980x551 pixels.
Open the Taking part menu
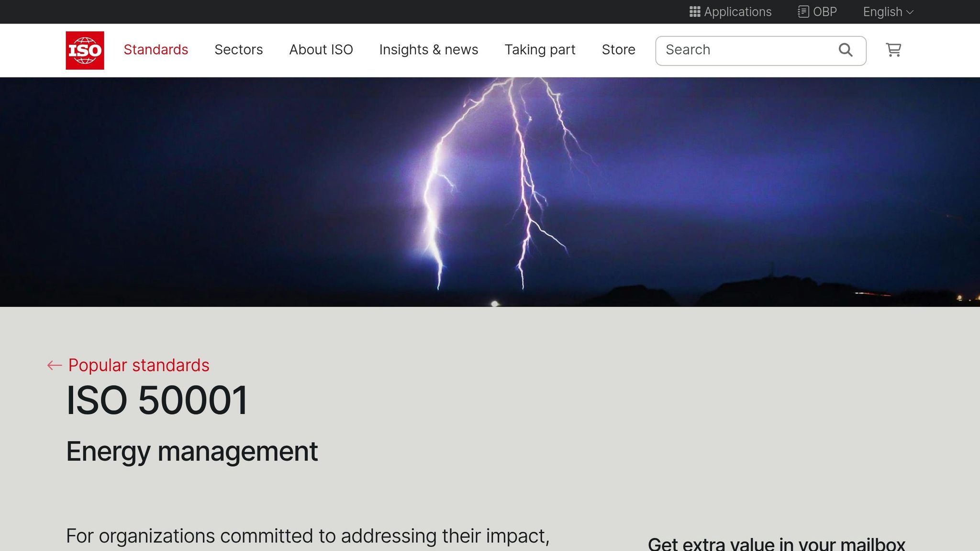coord(540,50)
